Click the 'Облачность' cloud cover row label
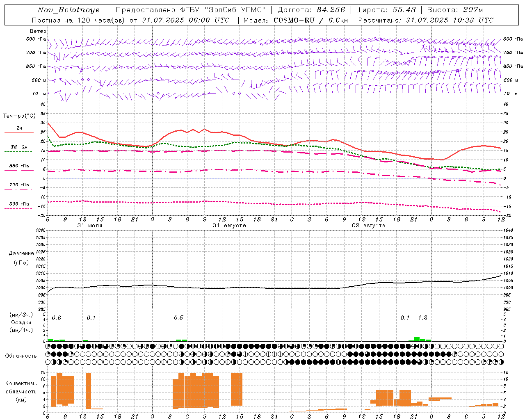Screen dimensions: 525x420 (x=21, y=356)
